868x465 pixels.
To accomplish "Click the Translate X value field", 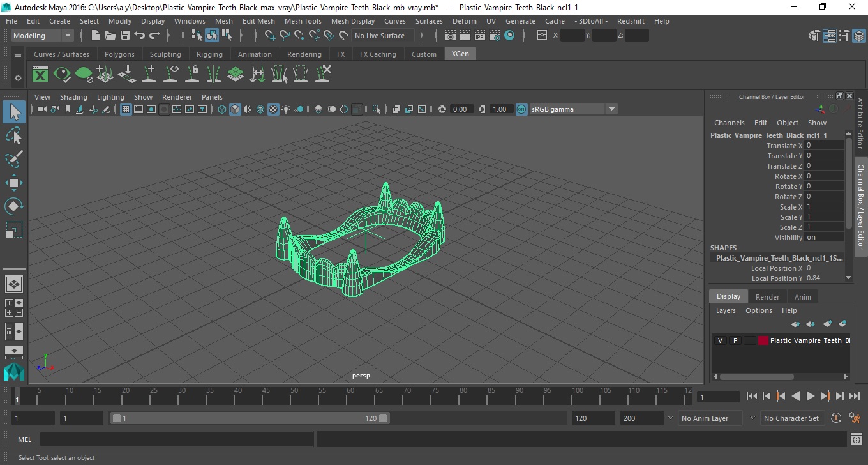I will click(824, 146).
